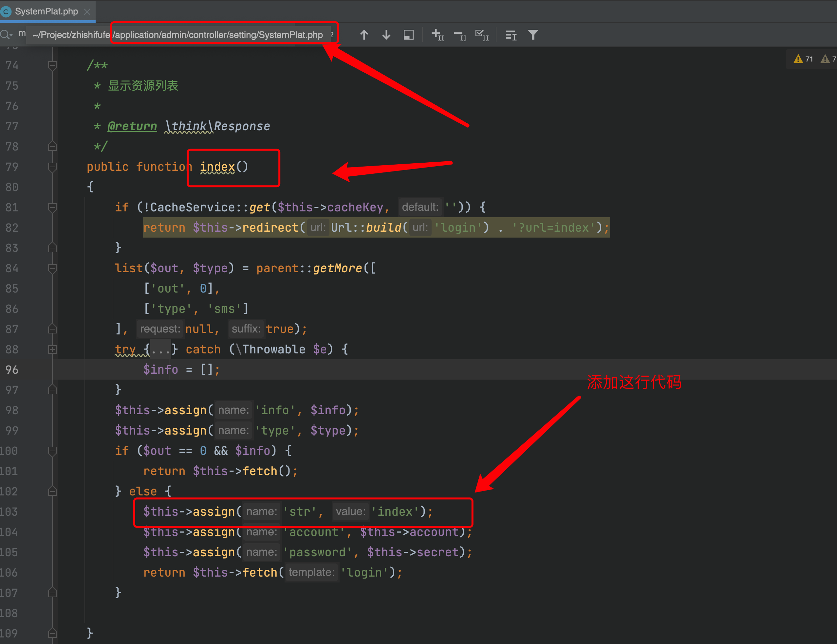Screen dimensions: 837x644
Task: Click assign 'type' statement on line 99
Action: click(237, 430)
